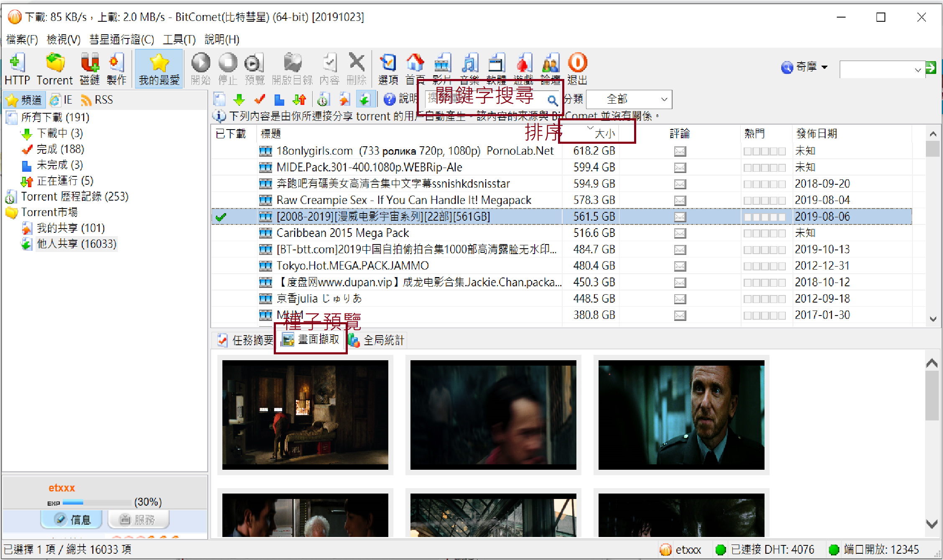
Task: Add a magnet link (磁鏈) task
Action: [89, 69]
